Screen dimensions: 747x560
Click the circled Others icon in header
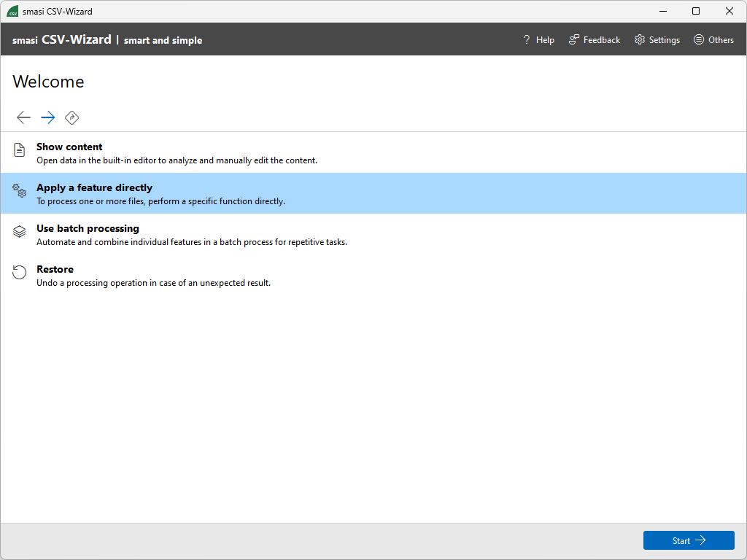(x=698, y=39)
